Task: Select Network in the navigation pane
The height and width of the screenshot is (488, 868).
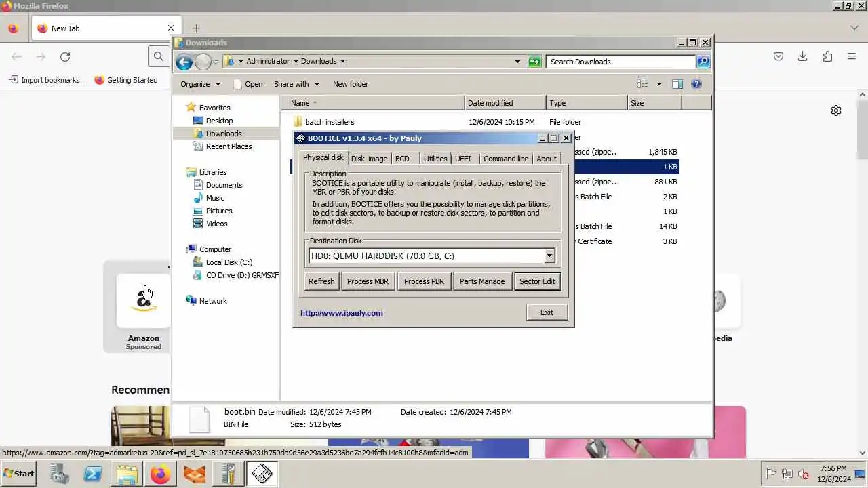Action: pyautogui.click(x=213, y=301)
